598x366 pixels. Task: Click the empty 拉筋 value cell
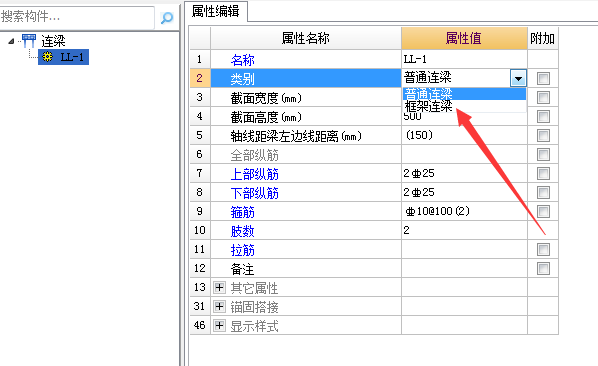click(464, 249)
